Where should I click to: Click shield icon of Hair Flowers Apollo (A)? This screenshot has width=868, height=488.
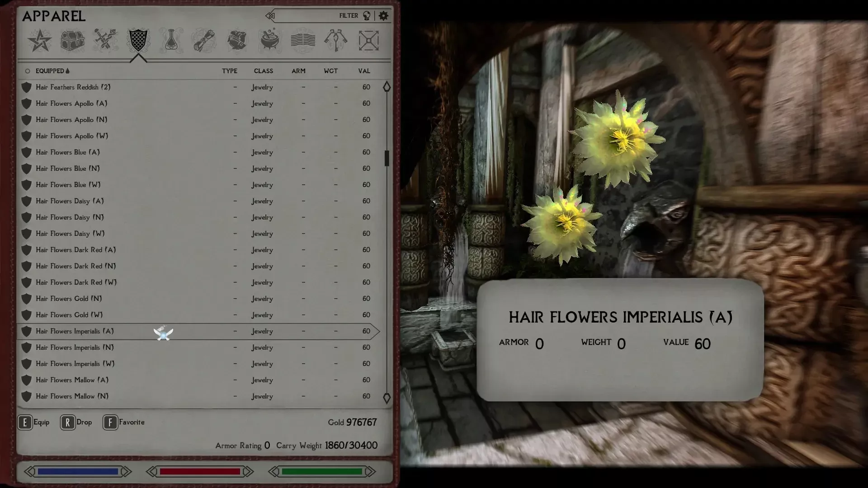point(27,103)
